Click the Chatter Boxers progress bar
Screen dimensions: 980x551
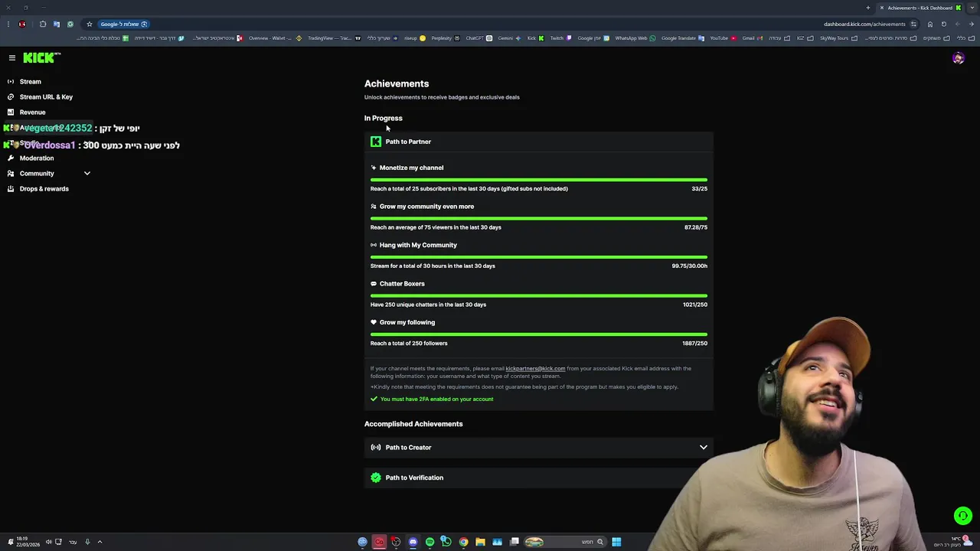click(x=539, y=295)
